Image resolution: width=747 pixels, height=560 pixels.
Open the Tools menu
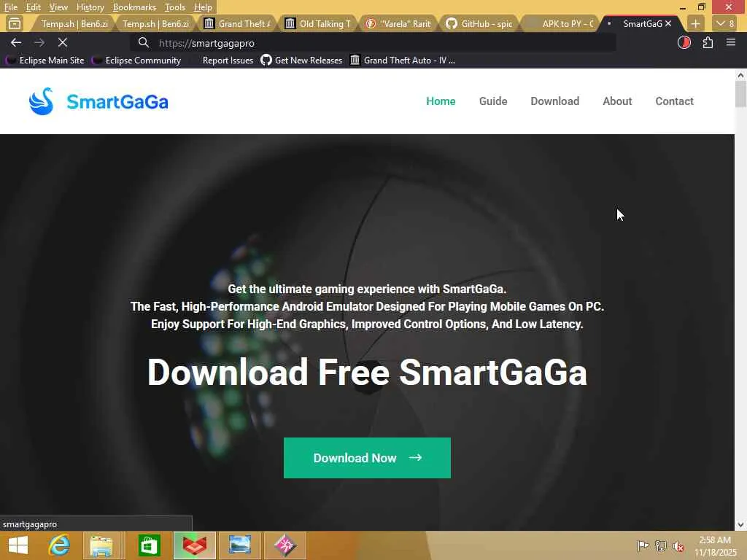pyautogui.click(x=174, y=7)
